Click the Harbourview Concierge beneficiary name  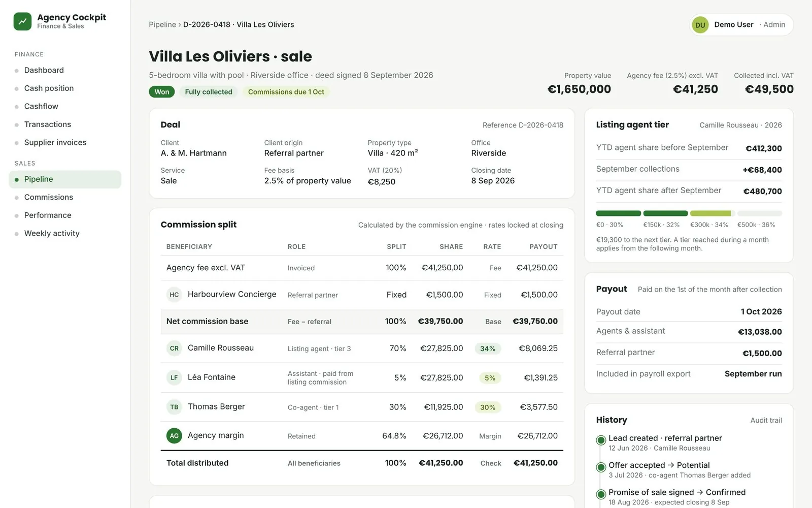pyautogui.click(x=232, y=294)
